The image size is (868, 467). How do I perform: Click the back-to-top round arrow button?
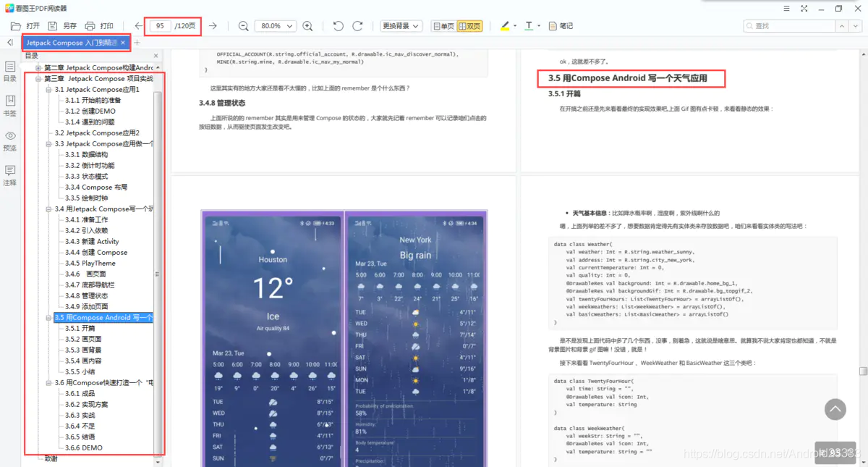[835, 410]
